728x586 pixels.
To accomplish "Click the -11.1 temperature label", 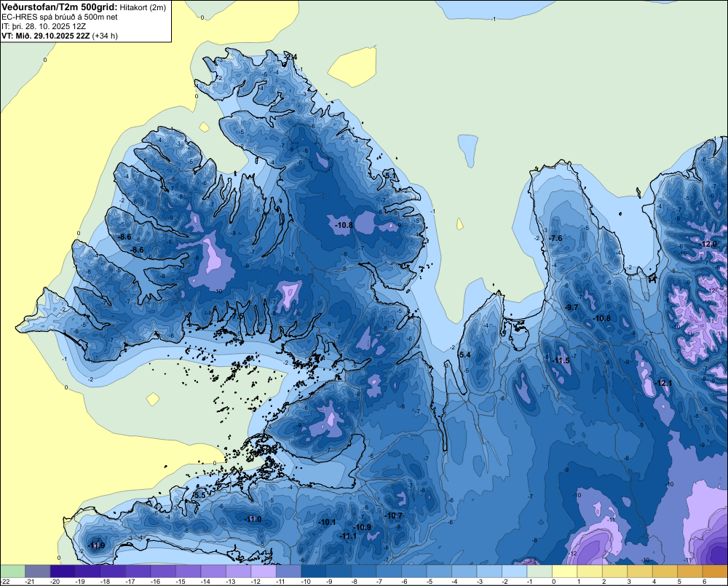I will (x=348, y=536).
